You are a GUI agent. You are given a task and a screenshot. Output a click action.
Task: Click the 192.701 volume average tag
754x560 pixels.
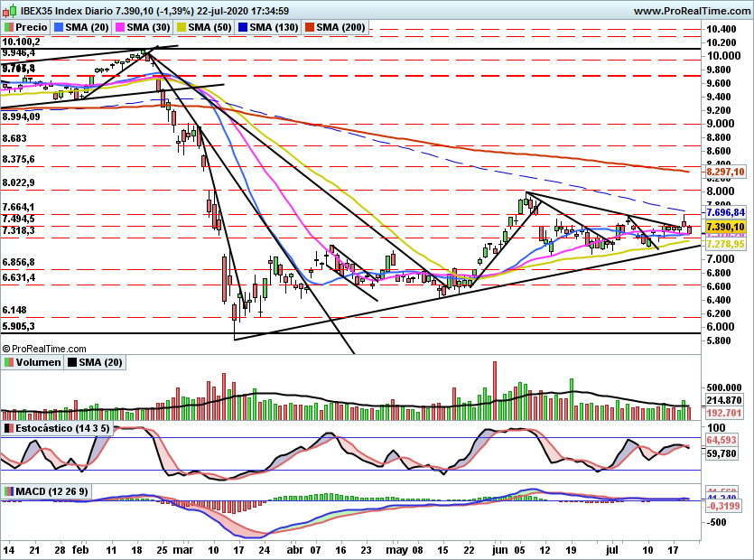pos(723,413)
